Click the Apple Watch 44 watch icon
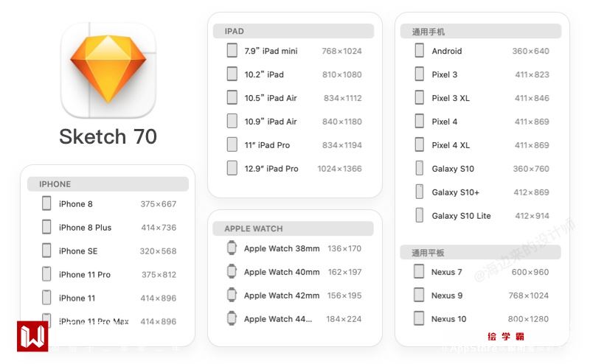The height and width of the screenshot is (364, 590). click(232, 318)
